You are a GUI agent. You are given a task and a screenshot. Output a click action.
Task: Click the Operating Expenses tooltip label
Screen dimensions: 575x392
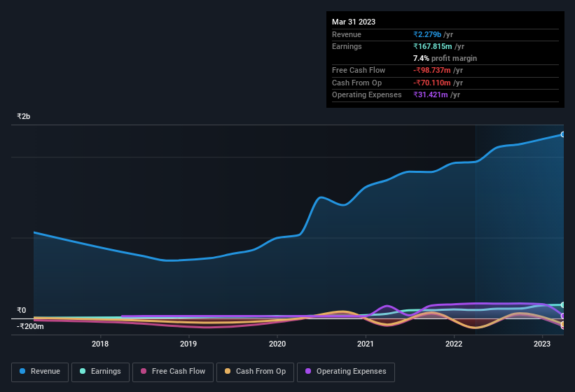(x=367, y=94)
